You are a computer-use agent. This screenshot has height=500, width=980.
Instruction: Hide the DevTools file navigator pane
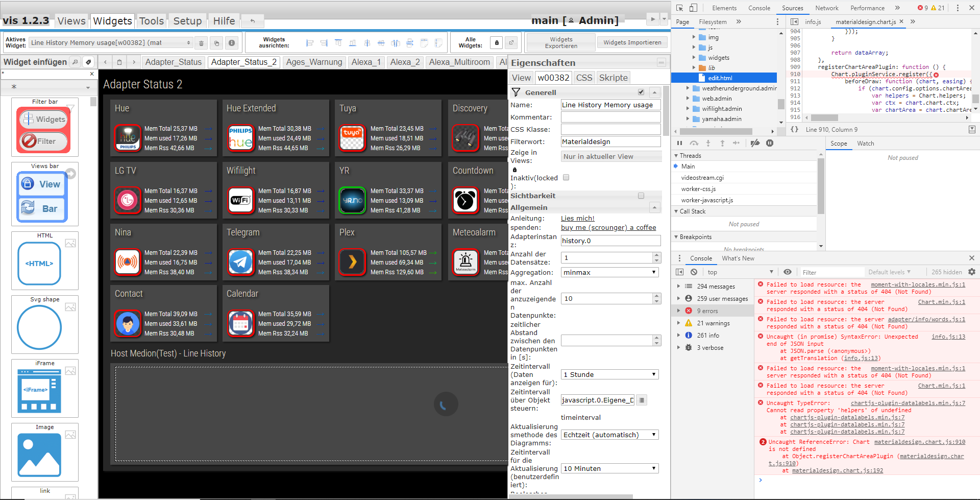[x=794, y=21]
